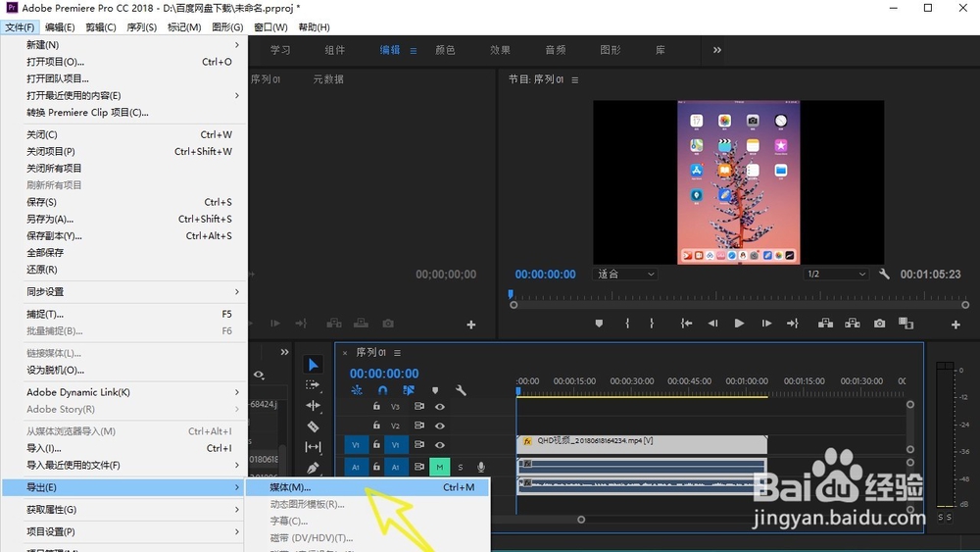Click 另存为(A)... menu item

click(x=125, y=219)
